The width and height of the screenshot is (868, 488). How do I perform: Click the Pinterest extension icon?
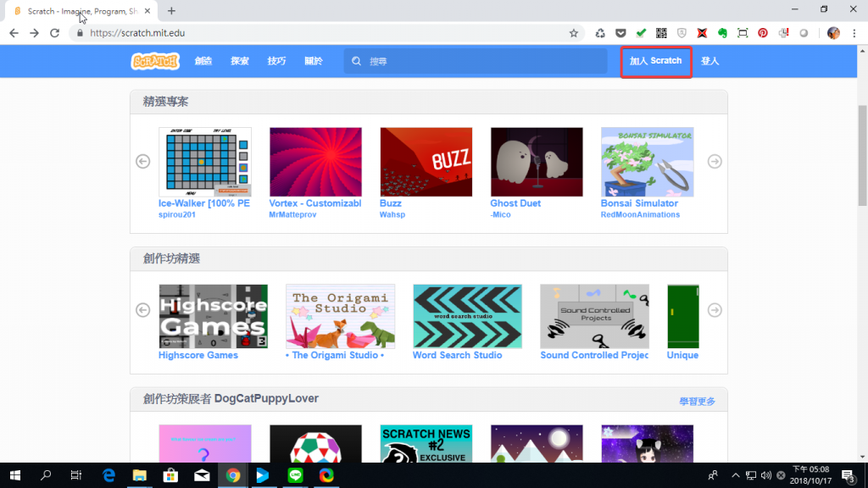763,33
